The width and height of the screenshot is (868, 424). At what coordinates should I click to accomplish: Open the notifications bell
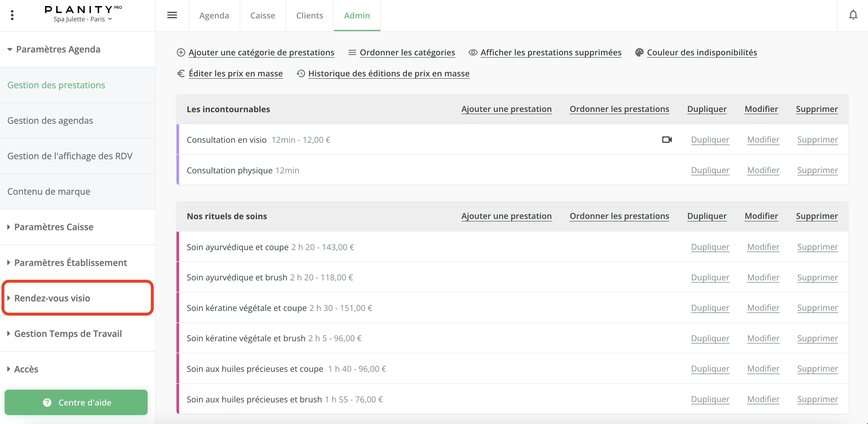[x=853, y=15]
